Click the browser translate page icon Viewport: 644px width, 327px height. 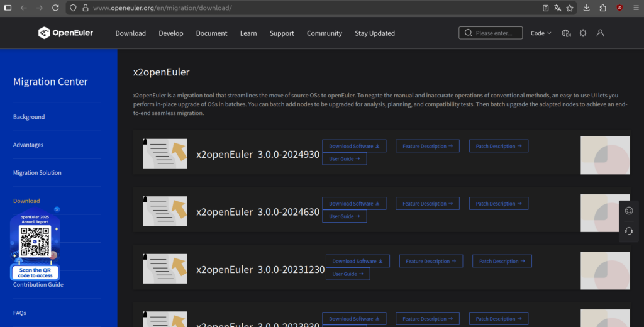pyautogui.click(x=557, y=8)
